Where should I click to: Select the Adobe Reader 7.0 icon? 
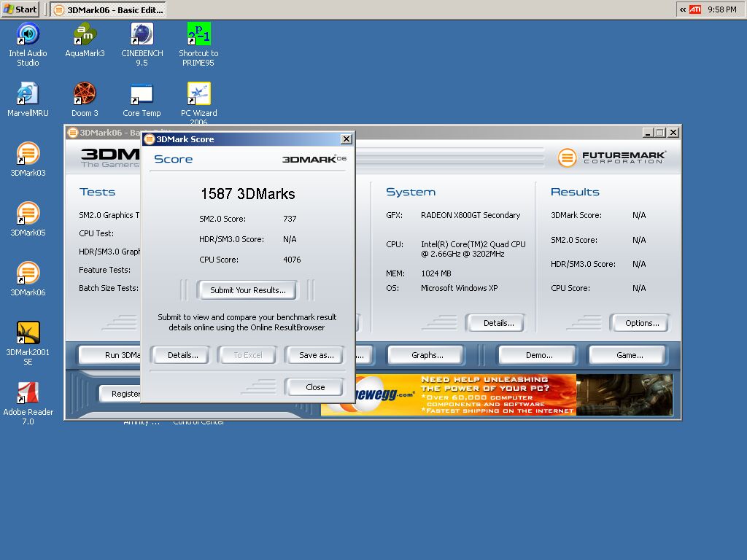pos(28,403)
